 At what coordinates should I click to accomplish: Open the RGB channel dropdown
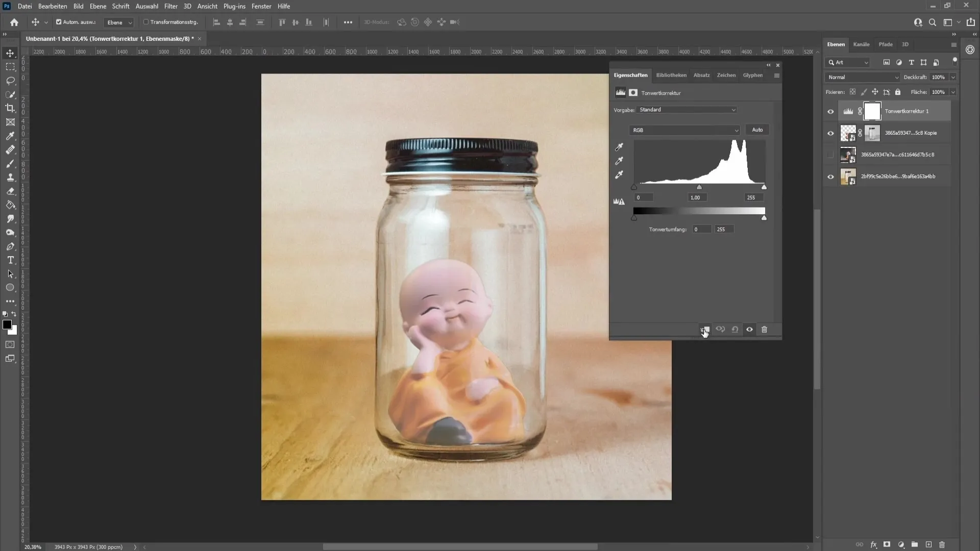(684, 130)
